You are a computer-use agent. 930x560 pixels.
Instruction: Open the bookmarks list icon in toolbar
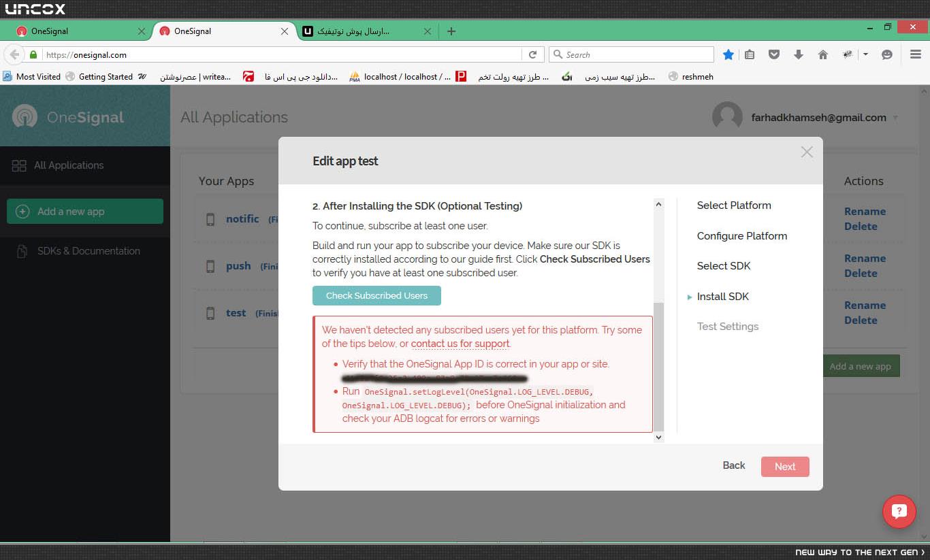pyautogui.click(x=750, y=54)
